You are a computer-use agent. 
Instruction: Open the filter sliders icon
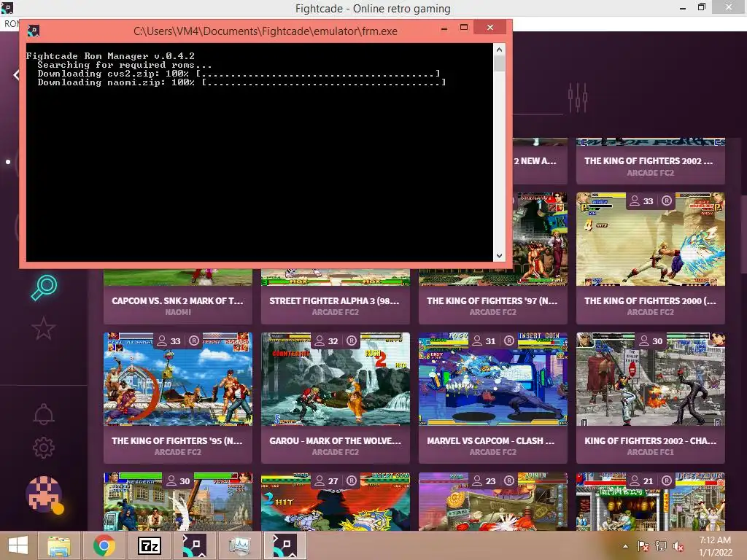coord(578,98)
